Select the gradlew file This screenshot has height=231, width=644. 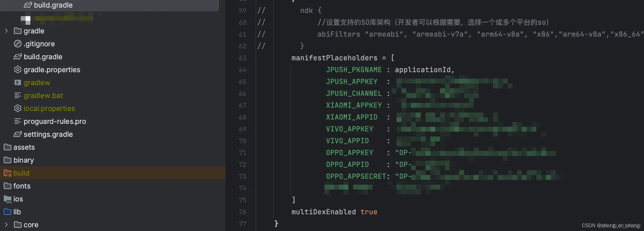tap(37, 83)
